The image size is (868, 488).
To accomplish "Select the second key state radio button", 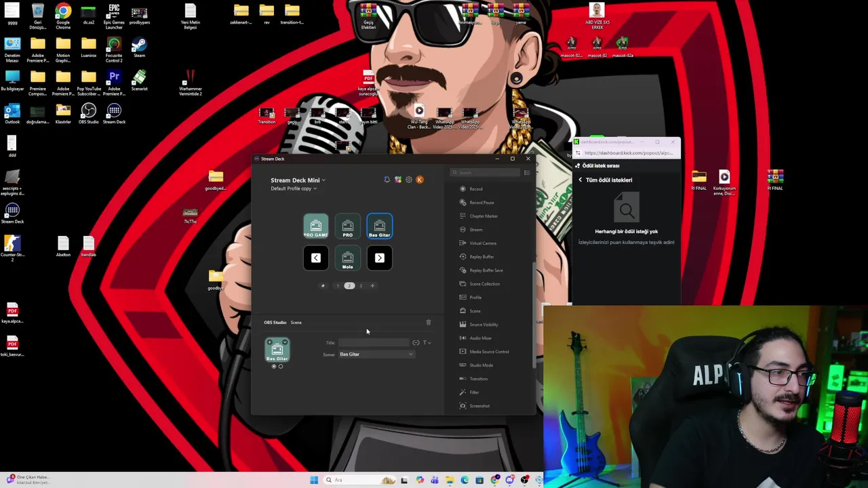I will (281, 367).
